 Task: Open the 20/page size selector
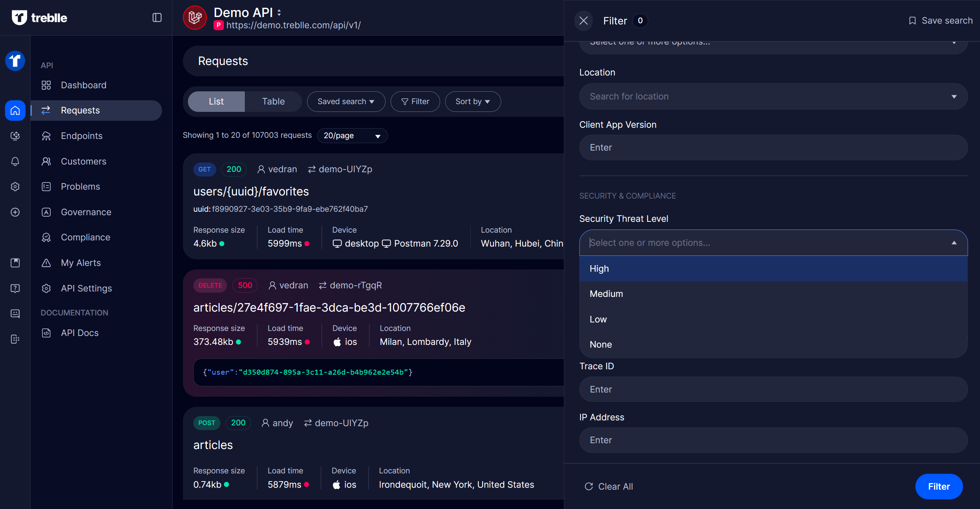click(x=352, y=136)
